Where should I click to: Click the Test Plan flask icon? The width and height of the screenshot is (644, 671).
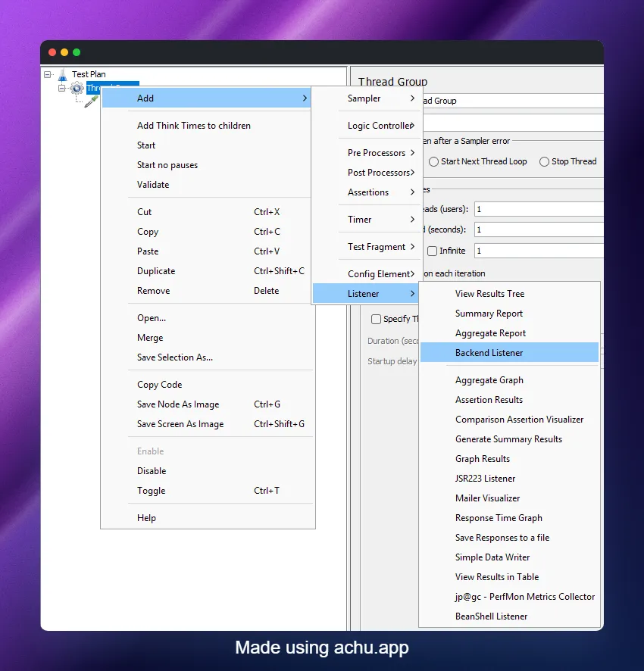click(63, 74)
